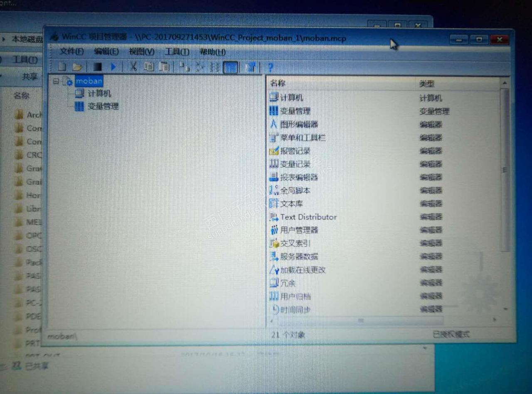Screen dimensions: 532x394
Task: Click the 21 个对象 status bar text
Action: [x=288, y=334]
